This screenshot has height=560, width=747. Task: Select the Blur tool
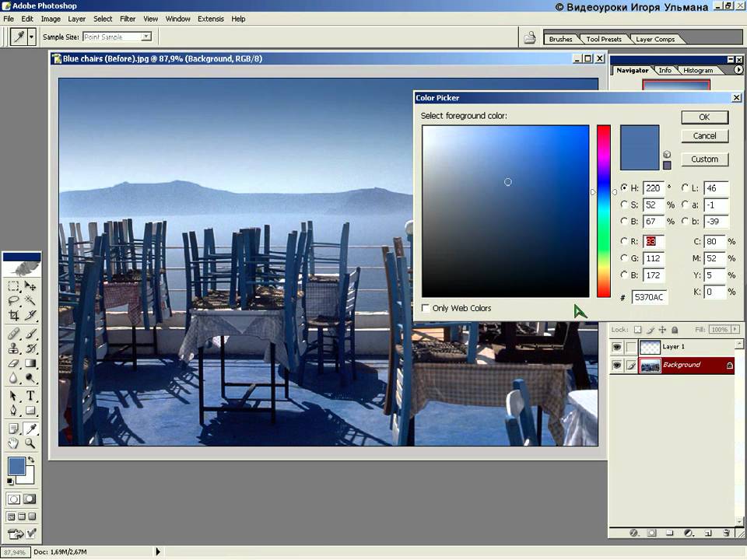13,378
